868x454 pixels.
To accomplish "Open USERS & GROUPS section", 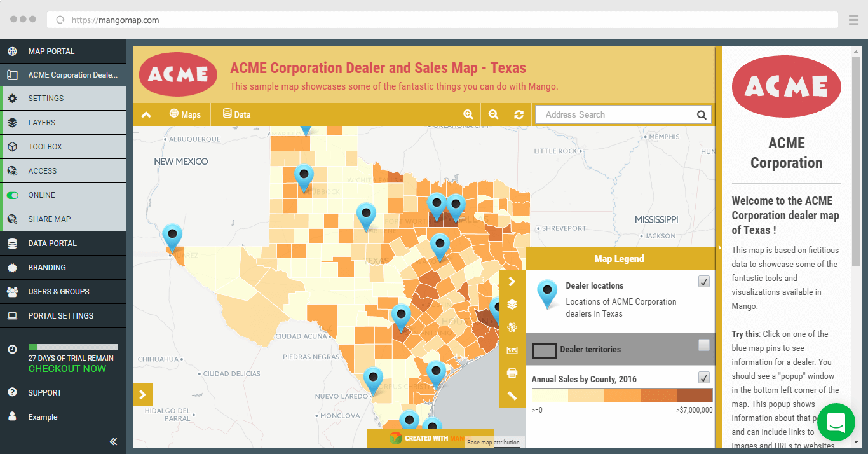I will [x=63, y=292].
